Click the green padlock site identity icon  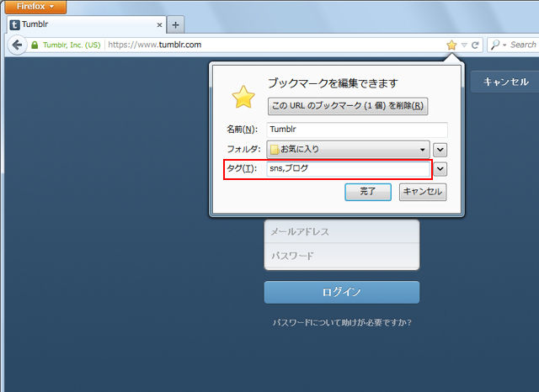(x=35, y=45)
